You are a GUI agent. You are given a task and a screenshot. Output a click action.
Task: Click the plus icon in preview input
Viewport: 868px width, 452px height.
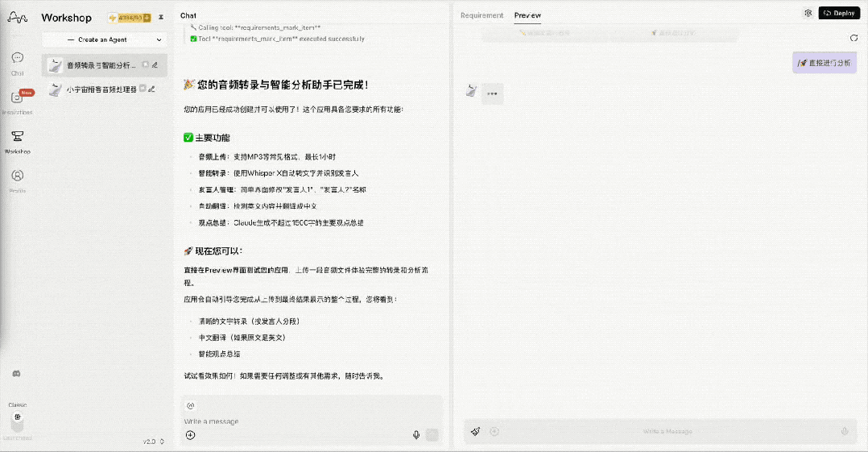click(494, 432)
